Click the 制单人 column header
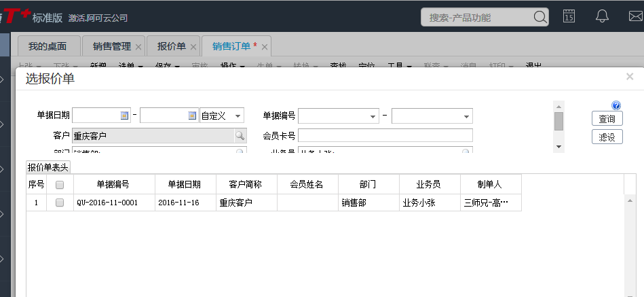This screenshot has width=644, height=297. point(491,184)
